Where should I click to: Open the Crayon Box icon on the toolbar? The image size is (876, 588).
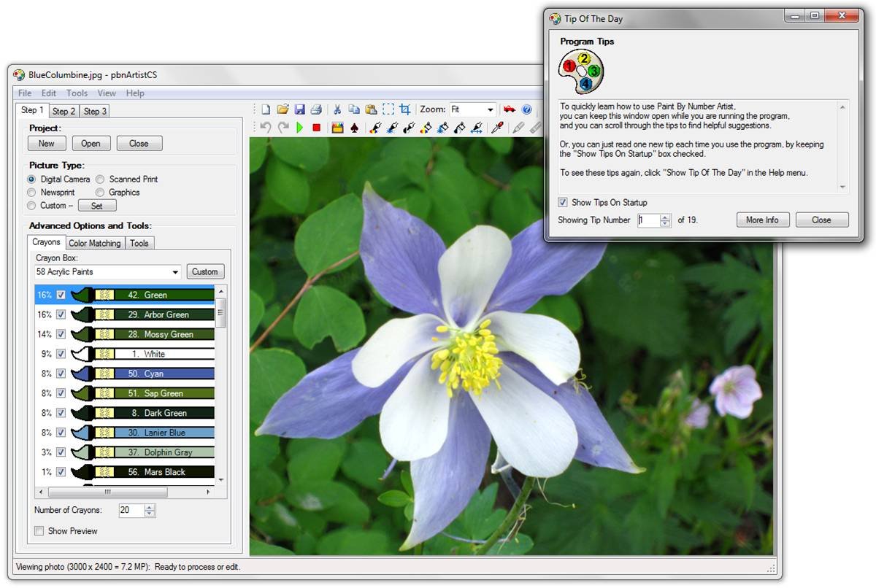point(337,128)
